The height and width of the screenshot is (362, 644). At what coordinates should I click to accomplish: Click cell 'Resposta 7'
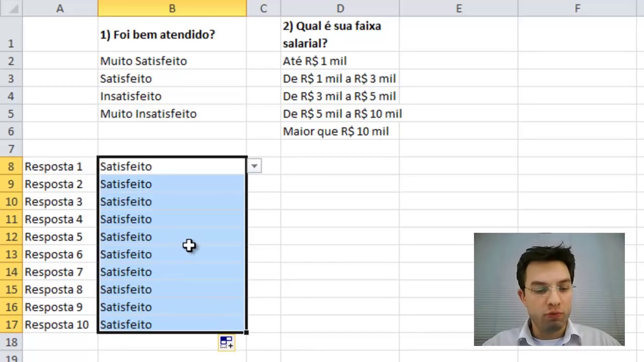[x=60, y=272]
